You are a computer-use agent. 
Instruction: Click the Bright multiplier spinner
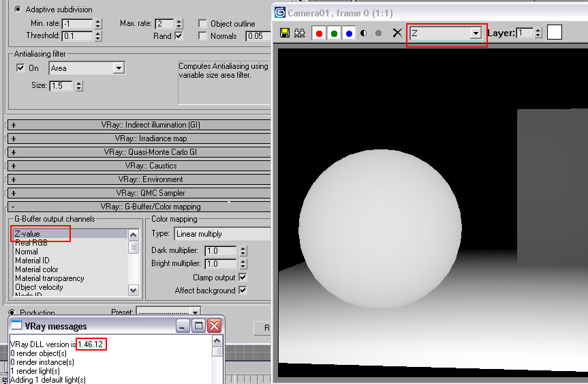[x=243, y=264]
